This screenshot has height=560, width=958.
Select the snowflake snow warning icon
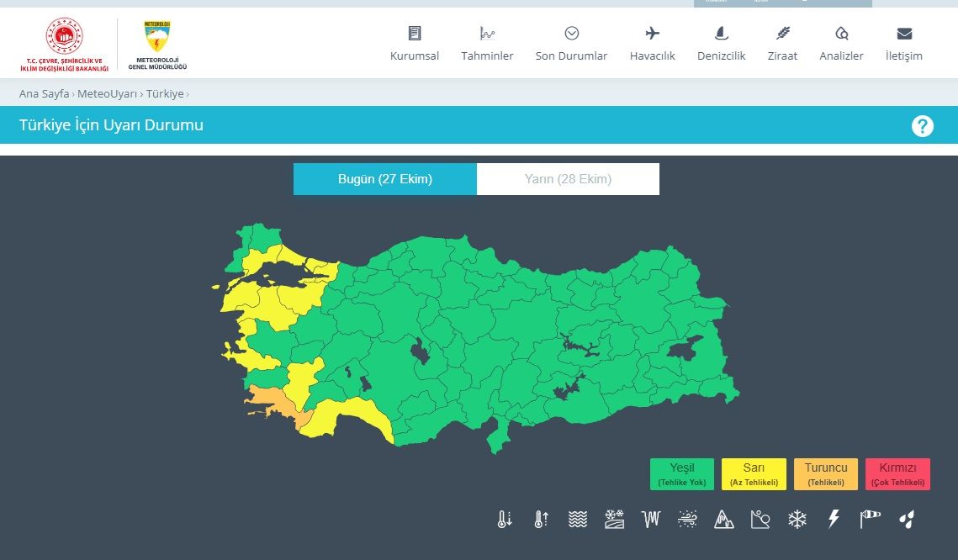797,519
